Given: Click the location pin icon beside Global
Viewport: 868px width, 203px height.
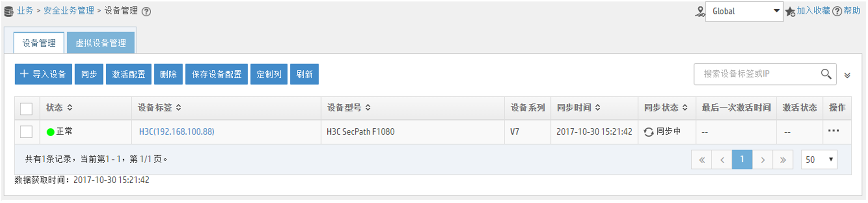Looking at the screenshot, I should tap(700, 12).
